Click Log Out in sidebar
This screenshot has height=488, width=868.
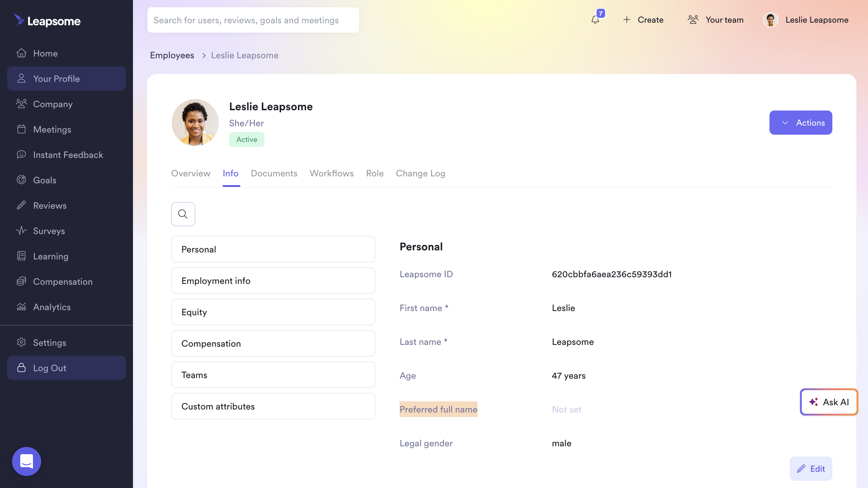point(66,368)
